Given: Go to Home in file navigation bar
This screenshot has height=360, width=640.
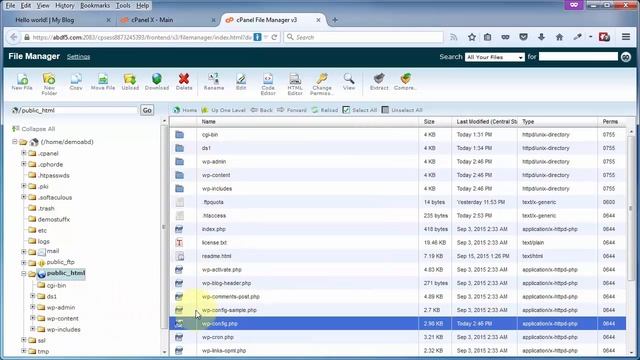Looking at the screenshot, I should point(185,110).
